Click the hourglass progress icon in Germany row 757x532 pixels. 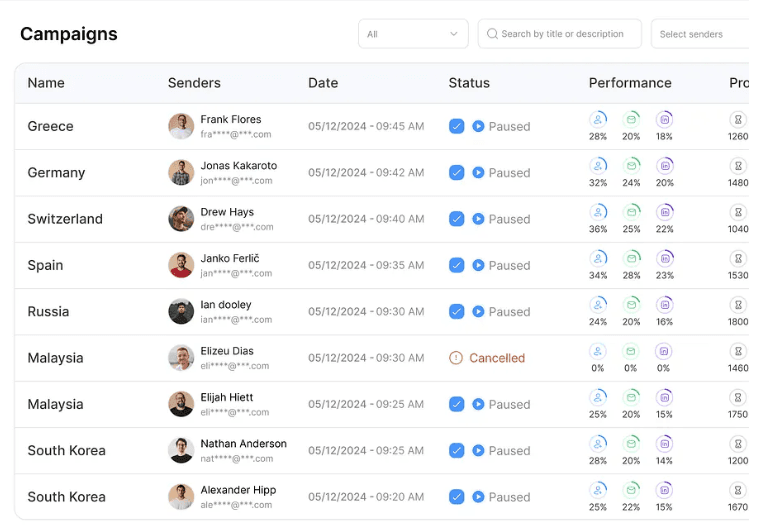pyautogui.click(x=738, y=165)
